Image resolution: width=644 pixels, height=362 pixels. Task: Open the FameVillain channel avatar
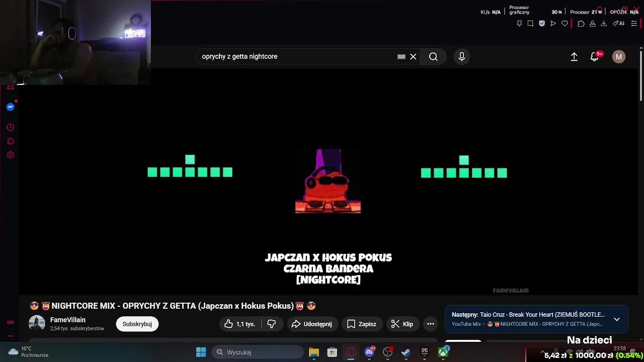click(x=37, y=324)
